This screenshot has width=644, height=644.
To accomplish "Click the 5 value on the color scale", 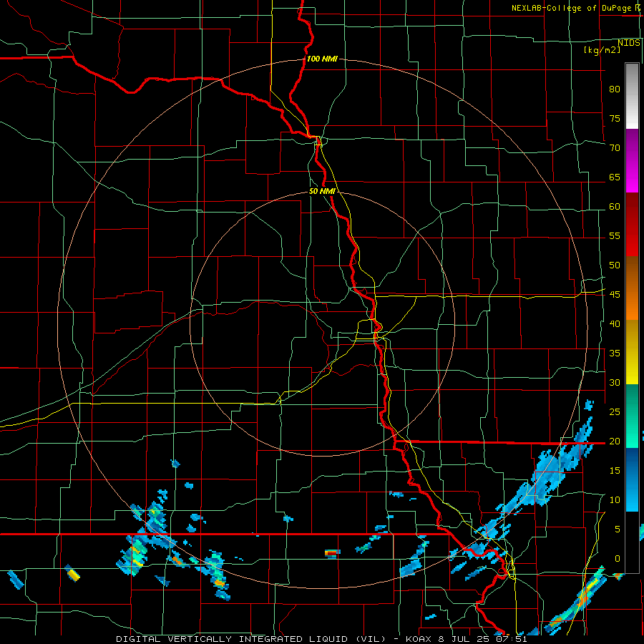I will 618,530.
